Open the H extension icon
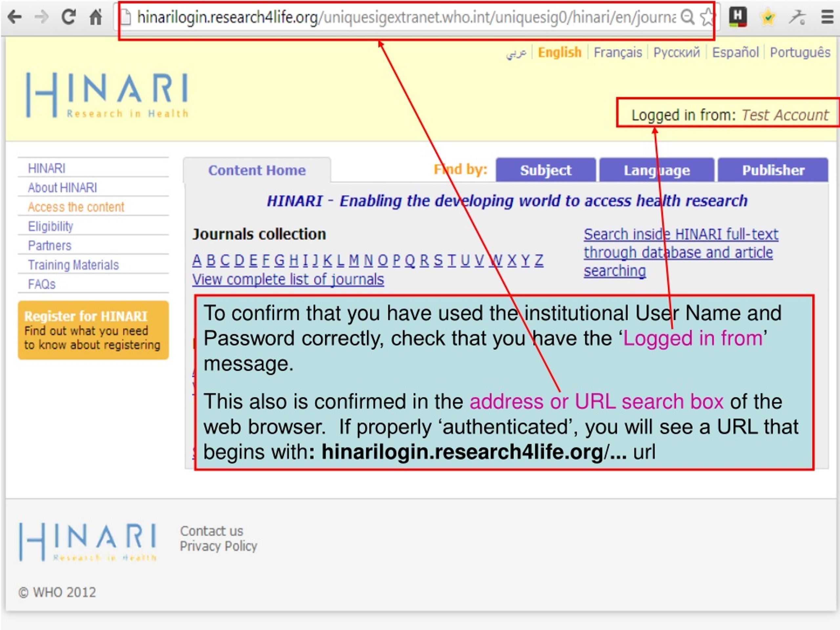This screenshot has width=840, height=630. [738, 17]
